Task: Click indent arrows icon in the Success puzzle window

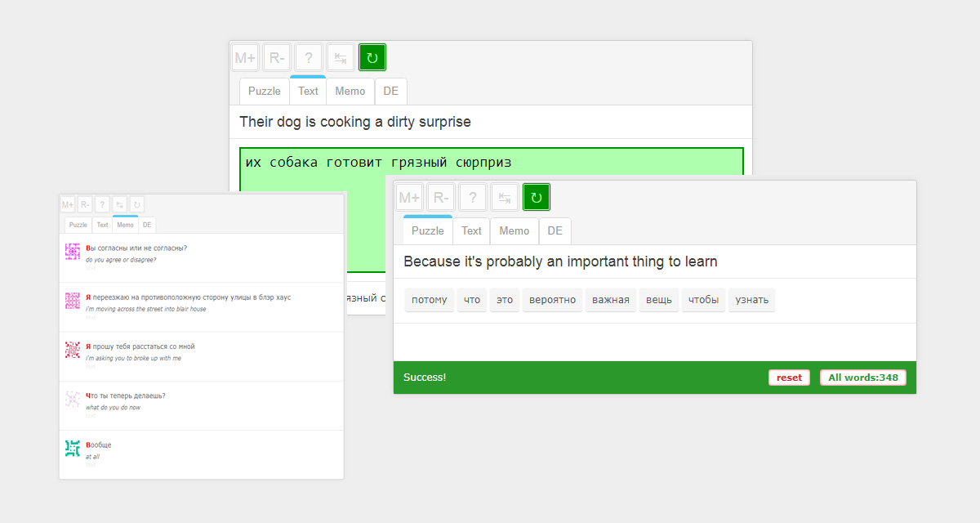Action: click(505, 197)
